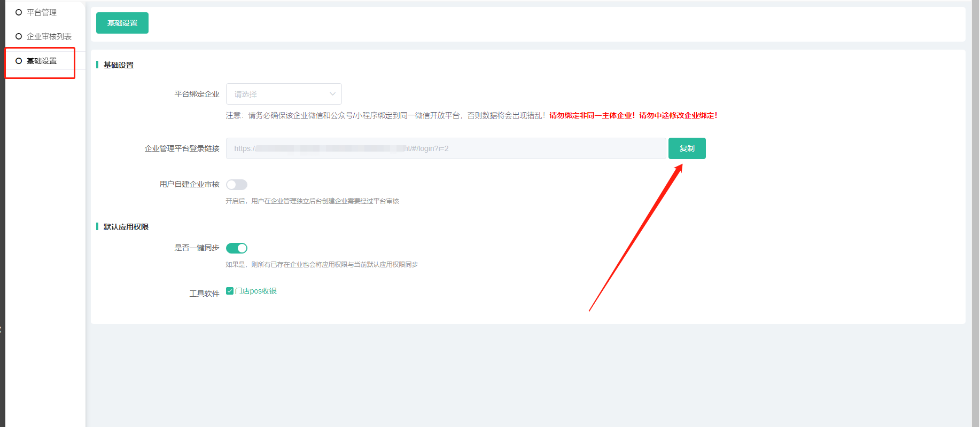The image size is (980, 427).
Task: Click the red 请勿绑定非同一主体企业 warning text
Action: (x=592, y=115)
